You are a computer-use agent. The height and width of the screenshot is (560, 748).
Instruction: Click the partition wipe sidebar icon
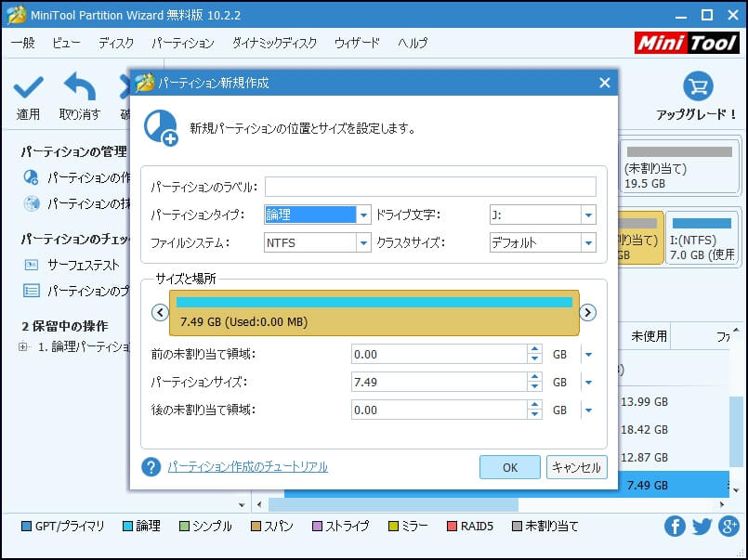point(32,203)
